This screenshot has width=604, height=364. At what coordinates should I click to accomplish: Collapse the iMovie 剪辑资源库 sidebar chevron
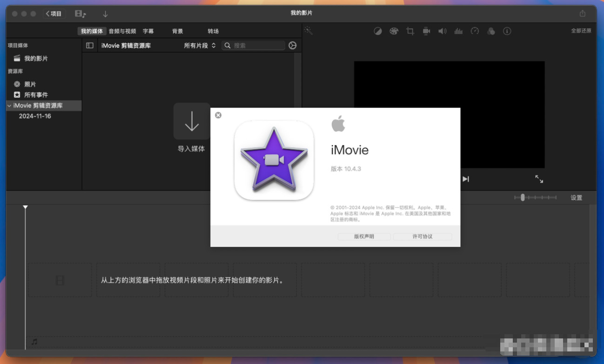point(9,106)
